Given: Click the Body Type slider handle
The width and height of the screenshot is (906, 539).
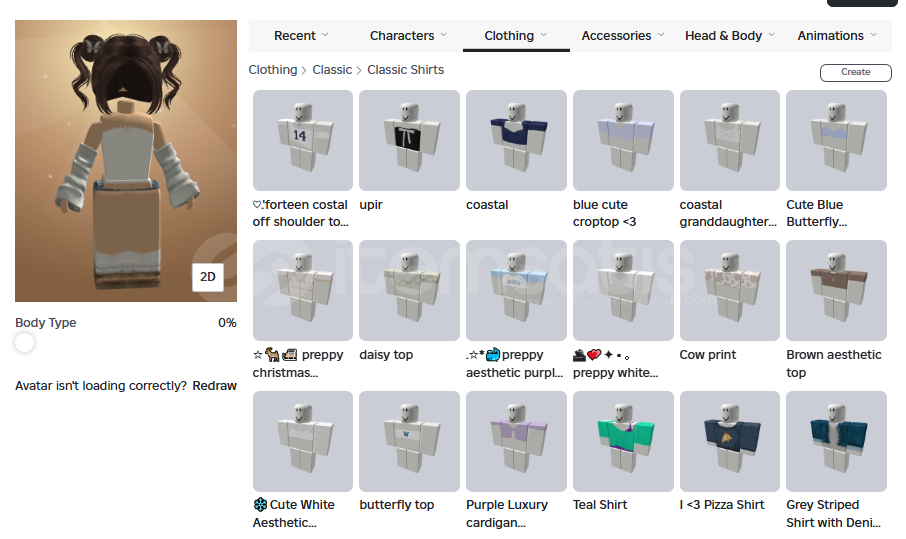Looking at the screenshot, I should (24, 343).
